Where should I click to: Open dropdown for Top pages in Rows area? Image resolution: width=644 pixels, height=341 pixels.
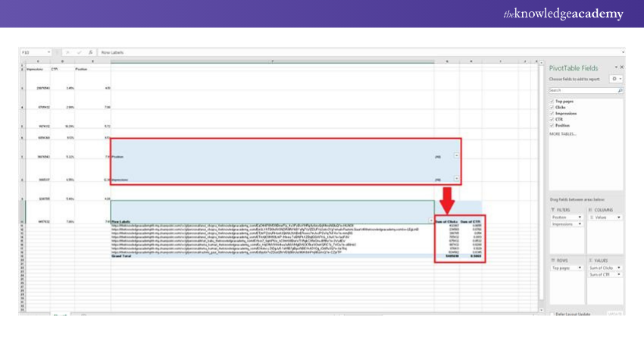point(580,268)
